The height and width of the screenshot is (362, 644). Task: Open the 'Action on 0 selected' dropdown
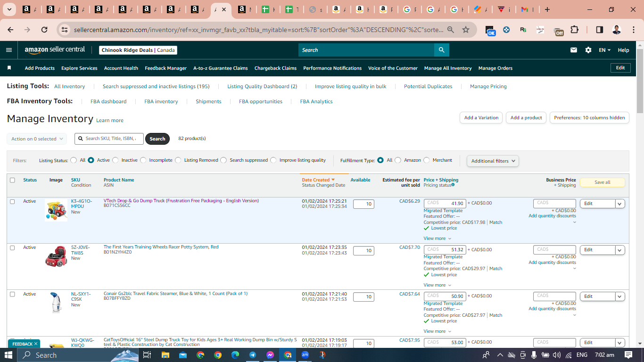click(37, 139)
